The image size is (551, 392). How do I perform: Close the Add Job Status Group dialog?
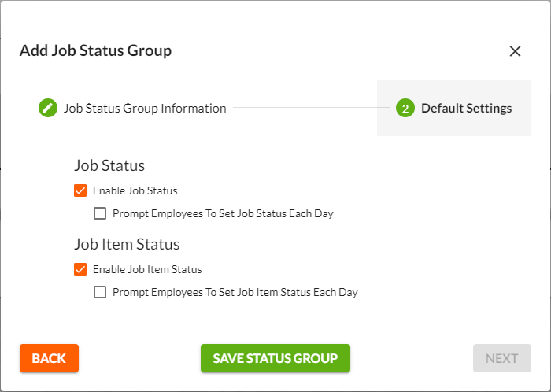[516, 51]
